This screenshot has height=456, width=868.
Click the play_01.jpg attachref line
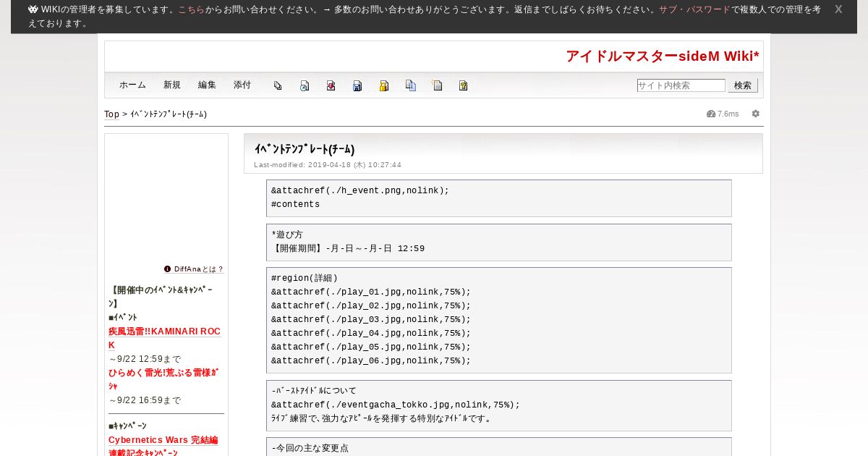(x=371, y=292)
